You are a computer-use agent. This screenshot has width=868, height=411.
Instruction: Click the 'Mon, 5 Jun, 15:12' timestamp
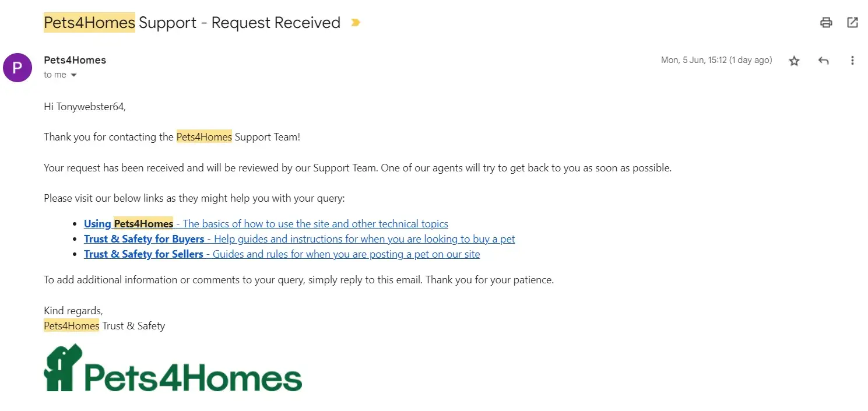pos(716,60)
